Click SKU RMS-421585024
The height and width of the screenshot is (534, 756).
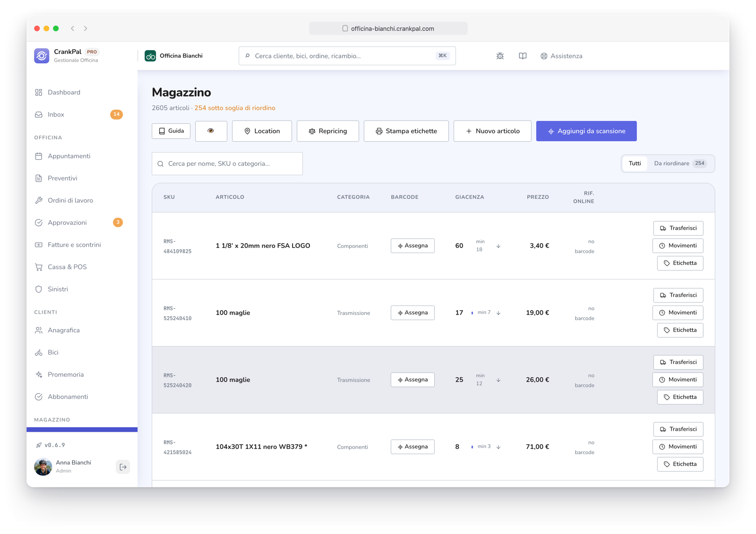click(177, 447)
